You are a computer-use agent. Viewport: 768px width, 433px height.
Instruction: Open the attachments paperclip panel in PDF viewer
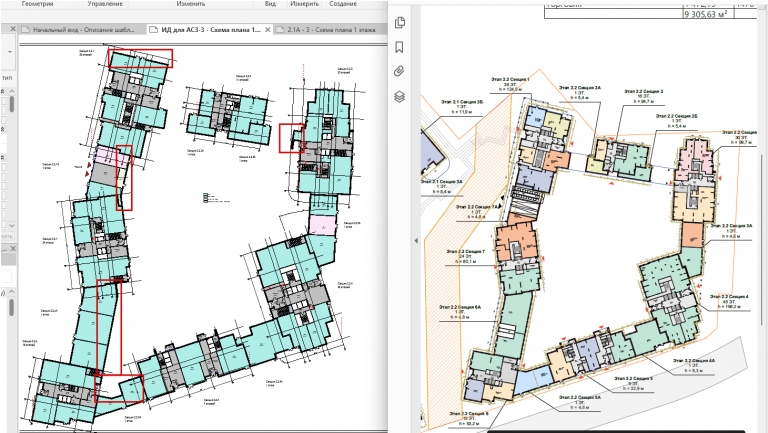click(399, 72)
